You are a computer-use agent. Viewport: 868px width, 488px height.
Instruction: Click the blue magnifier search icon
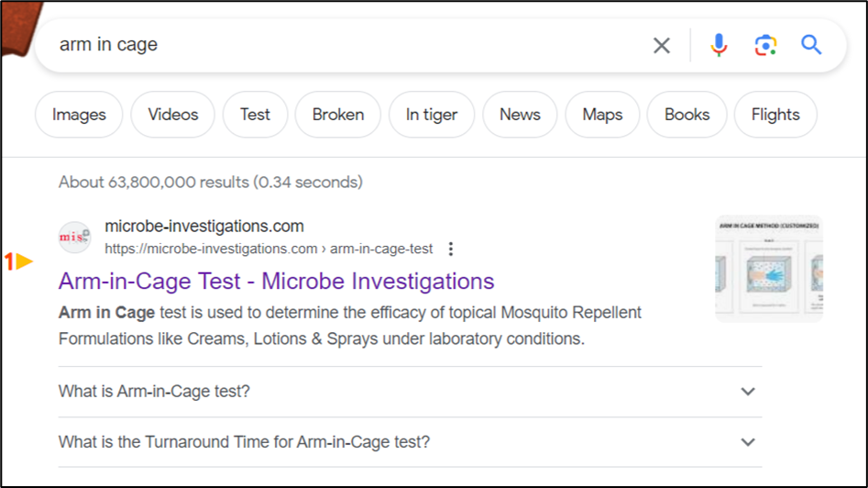pyautogui.click(x=811, y=44)
